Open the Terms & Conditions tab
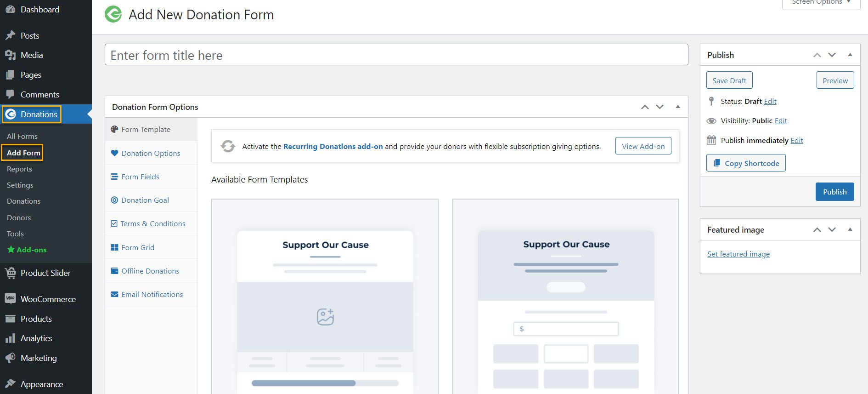This screenshot has width=868, height=394. pyautogui.click(x=151, y=223)
